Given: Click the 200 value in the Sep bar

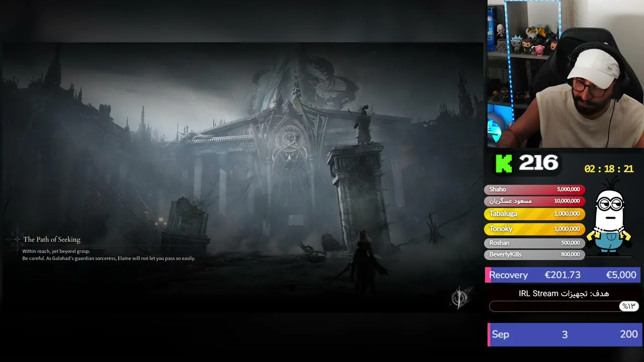Looking at the screenshot, I should [629, 334].
